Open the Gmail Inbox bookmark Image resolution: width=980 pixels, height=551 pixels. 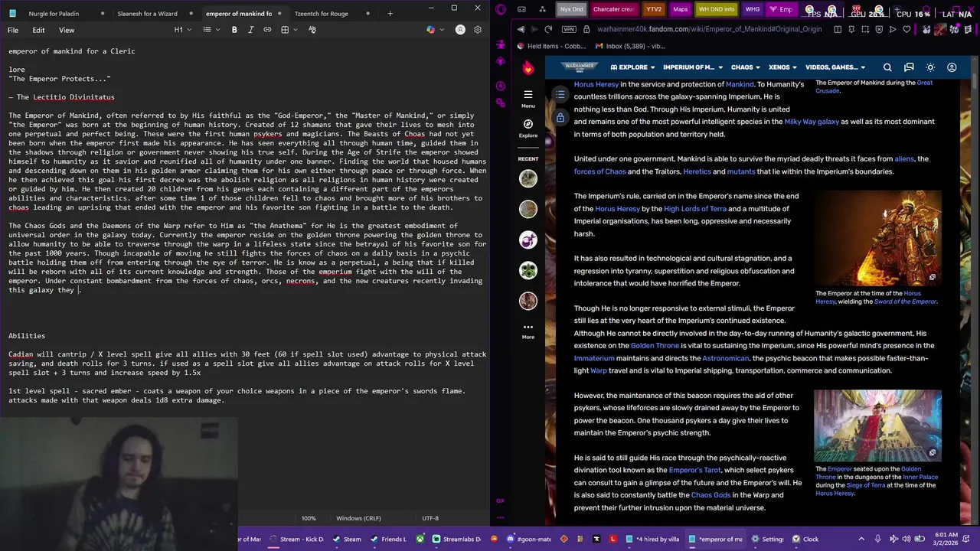tap(629, 46)
